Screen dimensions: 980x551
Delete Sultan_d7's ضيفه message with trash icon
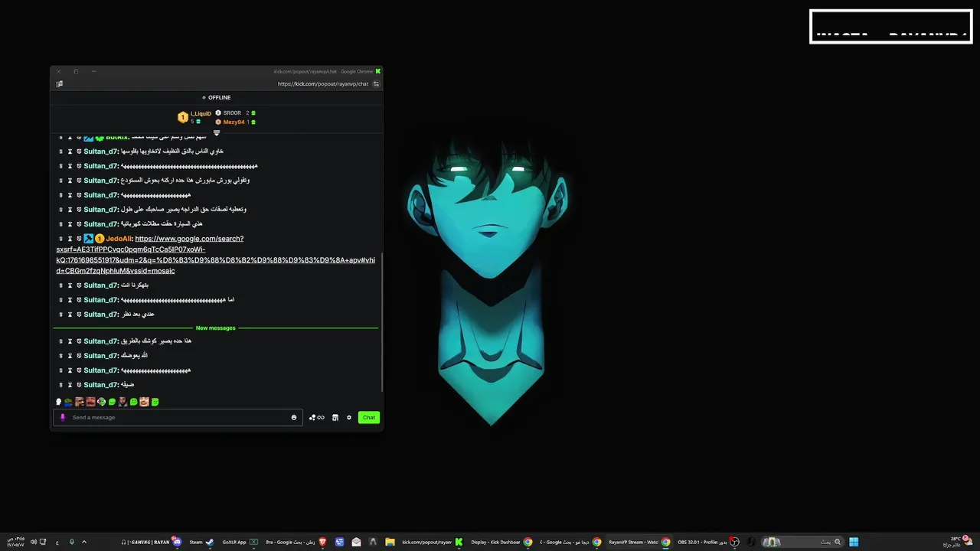[60, 385]
